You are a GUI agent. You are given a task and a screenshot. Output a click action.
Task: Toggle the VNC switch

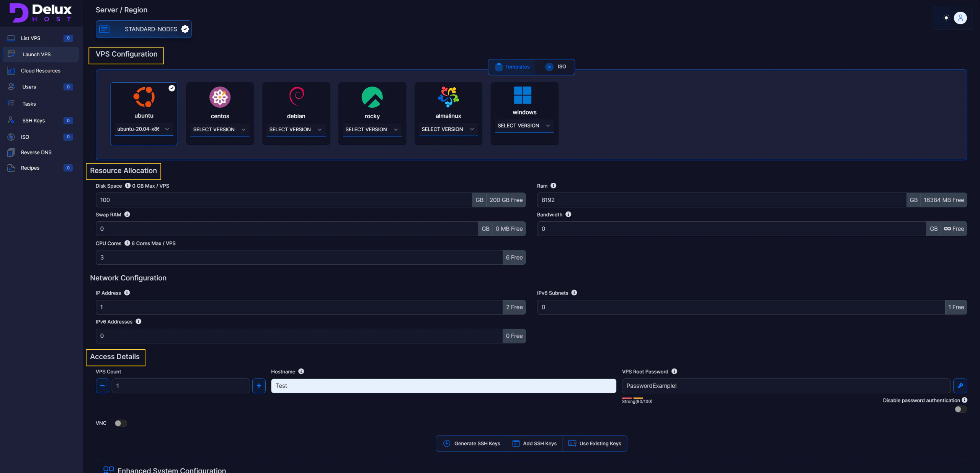(x=121, y=423)
